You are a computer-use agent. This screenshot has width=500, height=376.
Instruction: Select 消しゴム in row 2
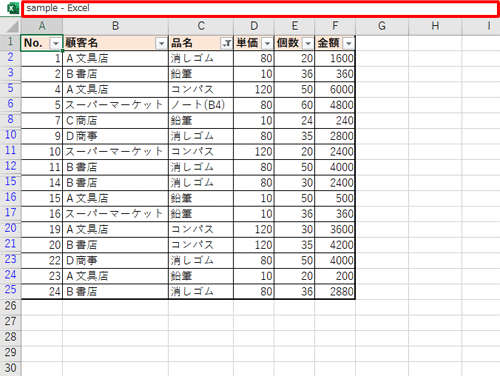click(201, 58)
